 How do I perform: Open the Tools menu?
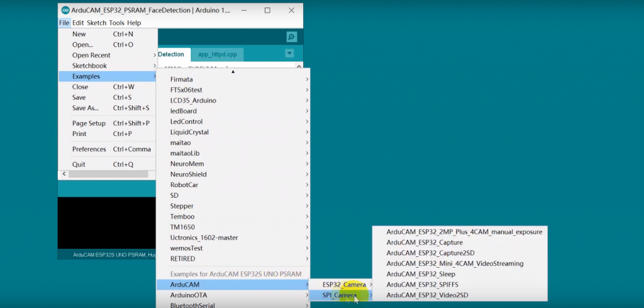(x=116, y=23)
